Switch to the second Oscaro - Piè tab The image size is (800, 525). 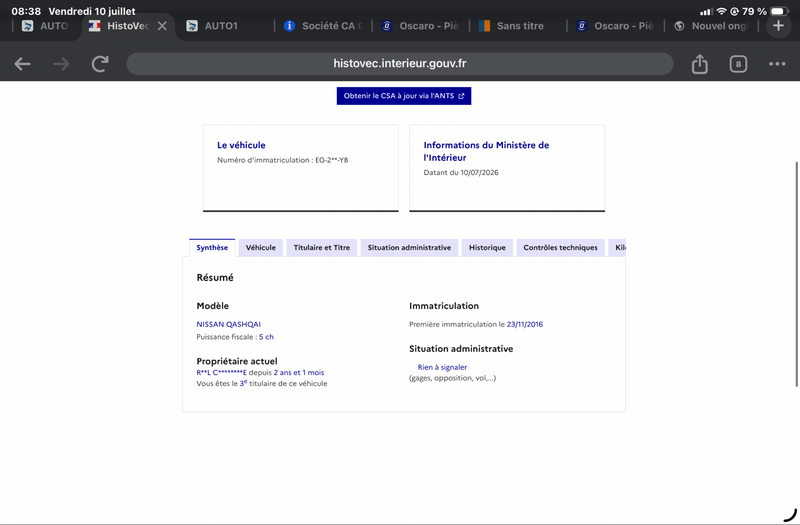[615, 26]
